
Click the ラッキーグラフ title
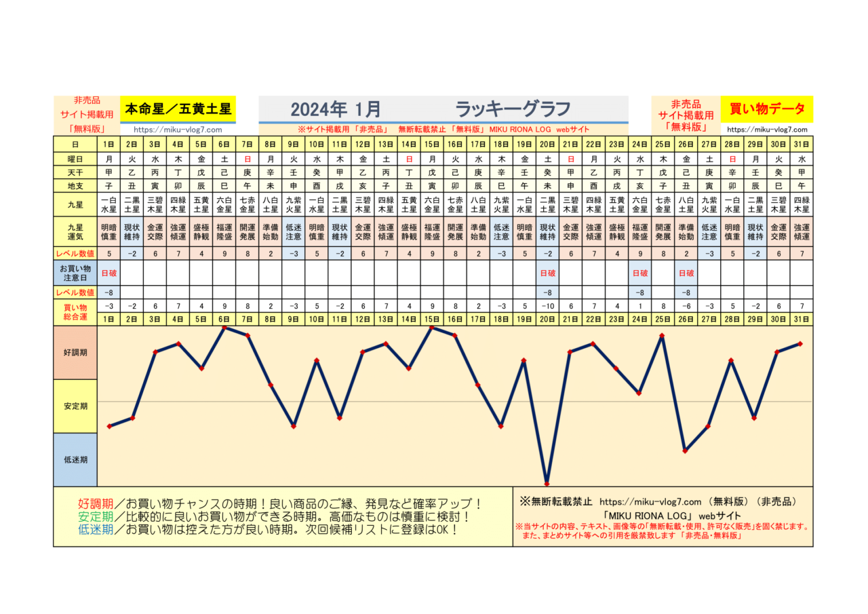point(512,109)
